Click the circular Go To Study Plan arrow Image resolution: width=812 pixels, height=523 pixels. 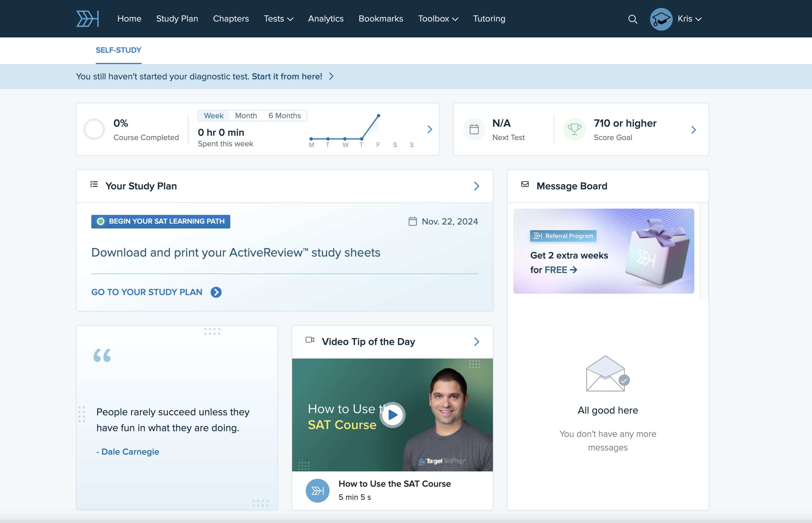pyautogui.click(x=216, y=292)
